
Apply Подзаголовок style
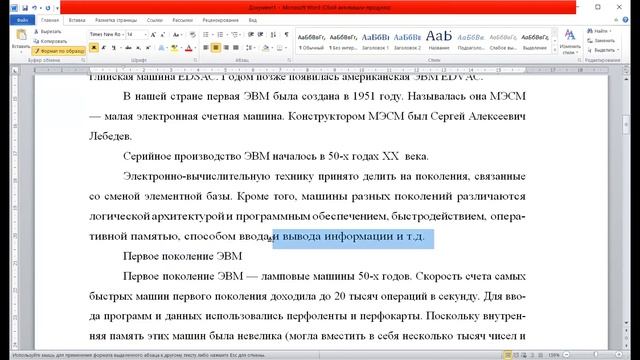pyautogui.click(x=471, y=41)
